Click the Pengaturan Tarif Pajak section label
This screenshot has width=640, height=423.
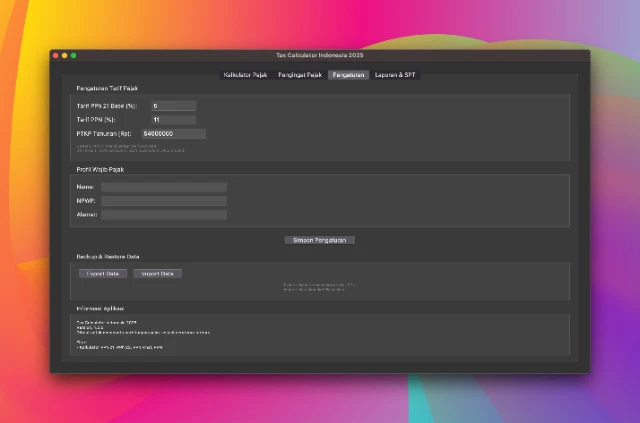click(107, 88)
